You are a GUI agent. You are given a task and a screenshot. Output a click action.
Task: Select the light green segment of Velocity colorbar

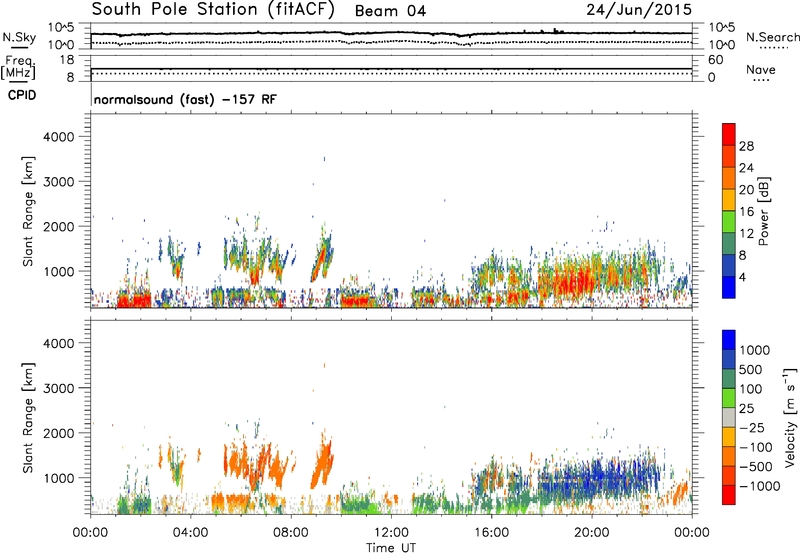click(x=729, y=398)
